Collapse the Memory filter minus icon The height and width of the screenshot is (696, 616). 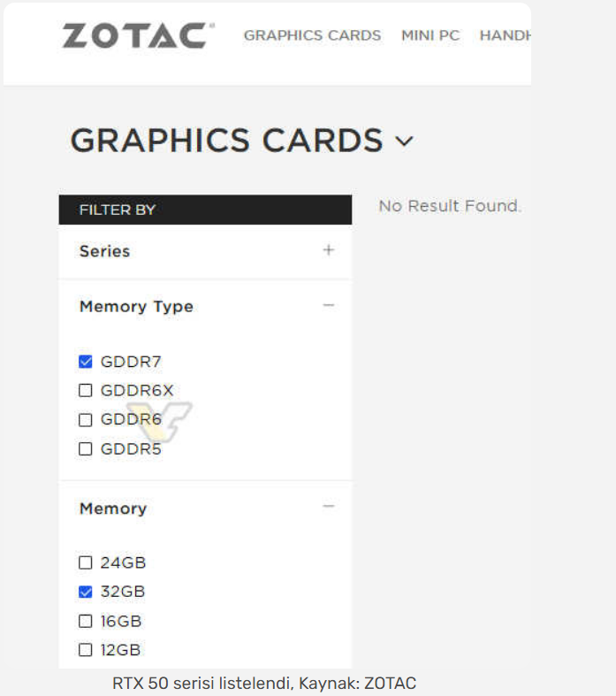coord(329,507)
